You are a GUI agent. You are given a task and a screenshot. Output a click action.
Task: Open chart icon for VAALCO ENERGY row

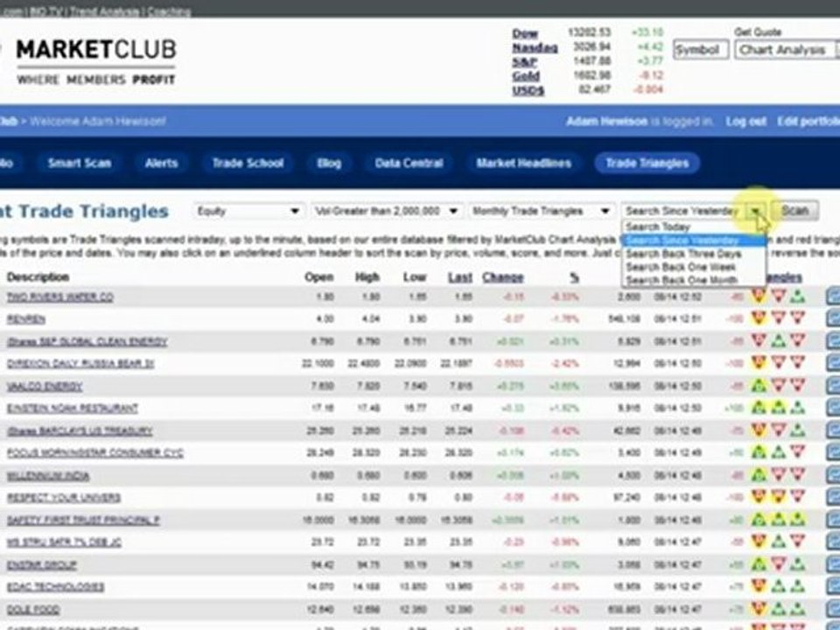833,385
